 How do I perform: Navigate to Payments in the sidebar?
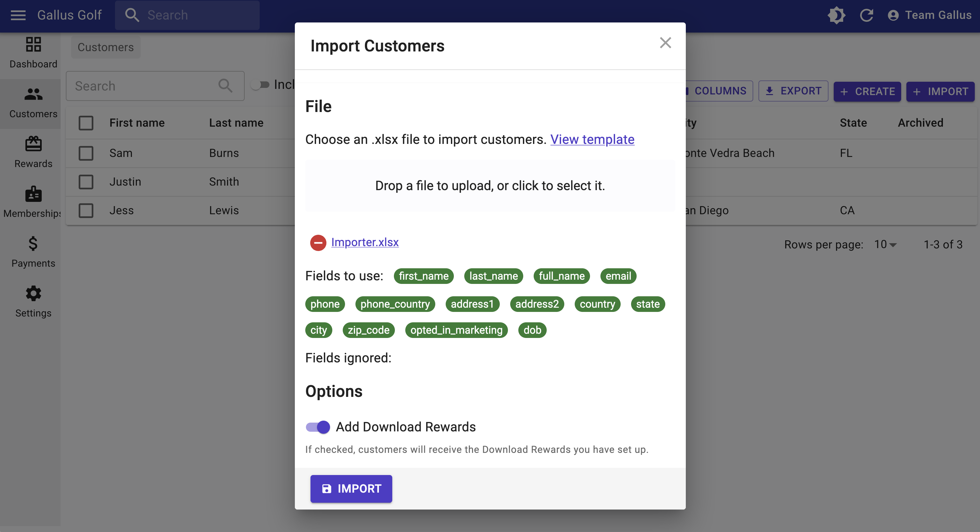click(34, 252)
